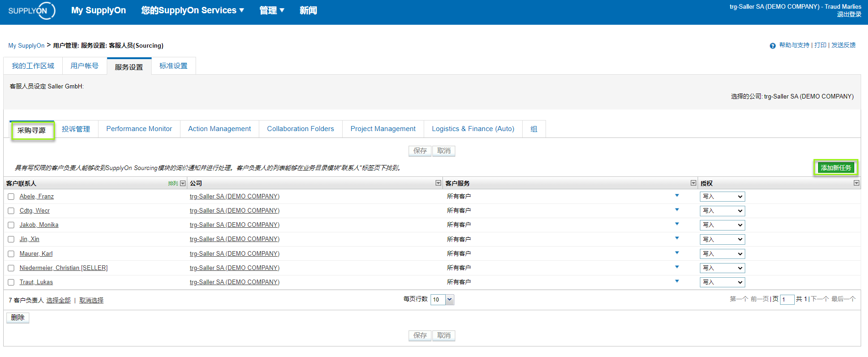The height and width of the screenshot is (357, 868).
Task: Open the 客户联系人 column filter icon
Action: tap(183, 183)
